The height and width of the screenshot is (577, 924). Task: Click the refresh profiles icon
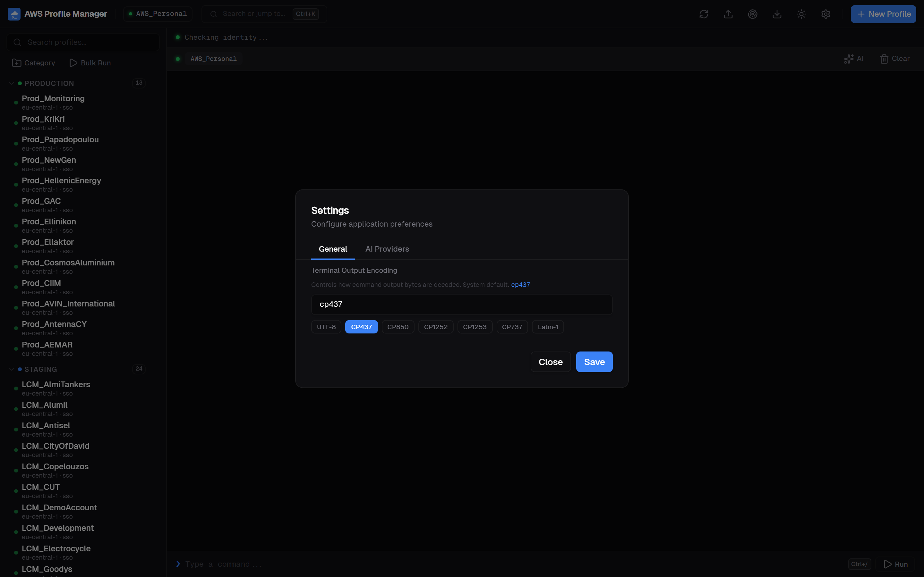(x=704, y=14)
